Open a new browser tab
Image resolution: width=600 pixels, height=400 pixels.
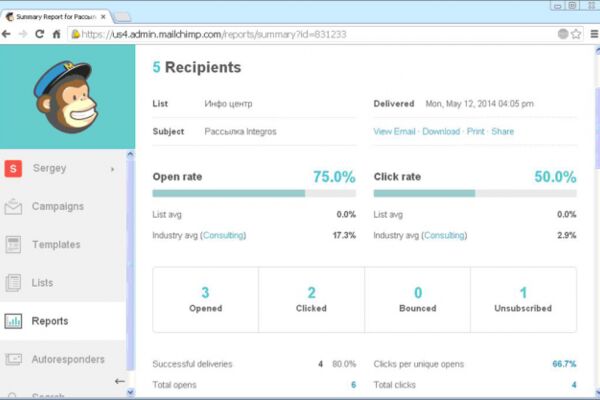click(122, 17)
